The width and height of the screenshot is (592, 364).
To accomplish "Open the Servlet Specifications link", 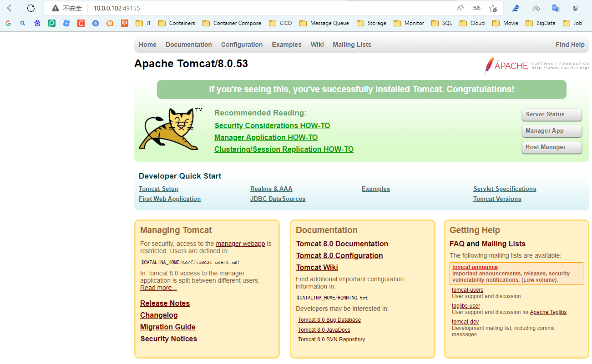I will 505,189.
